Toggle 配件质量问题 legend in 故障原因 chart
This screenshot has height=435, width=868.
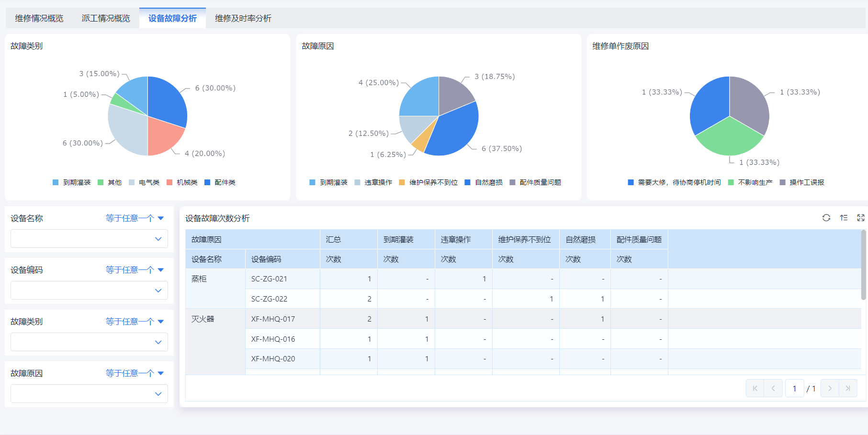click(535, 182)
